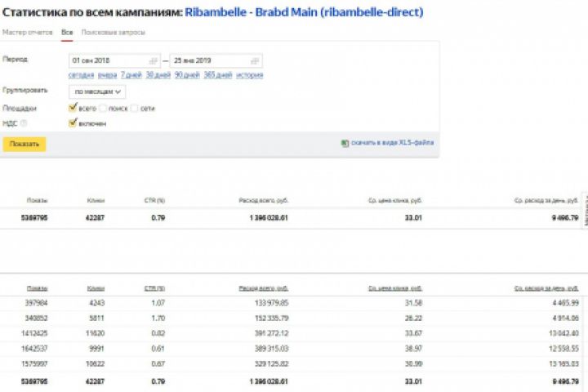
Task: Click CTR value '1.70'
Action: coord(158,318)
